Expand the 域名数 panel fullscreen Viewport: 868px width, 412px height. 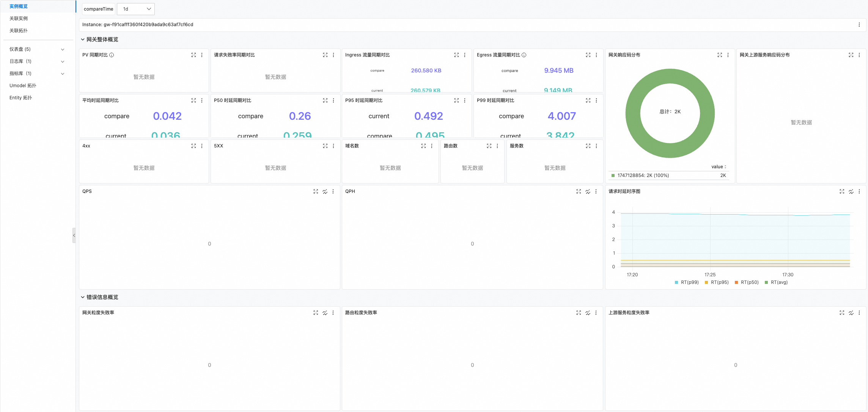tap(423, 146)
